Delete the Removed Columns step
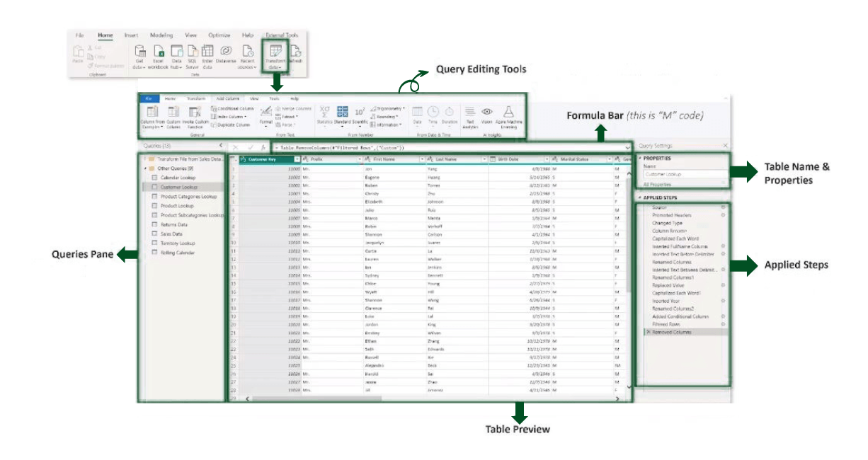Screen dimensions: 868x460 point(647,332)
